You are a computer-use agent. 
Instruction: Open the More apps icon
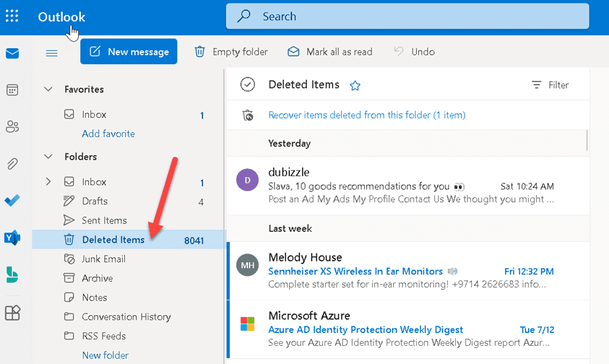pos(12,312)
